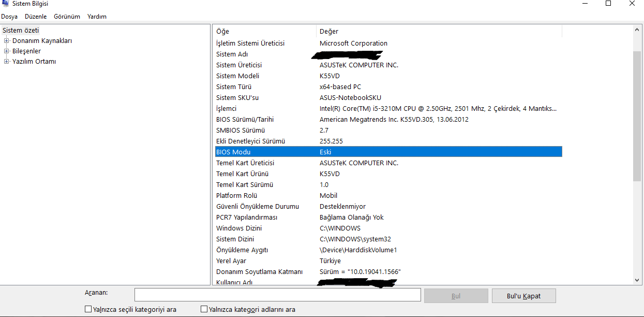Click the \Device\HarddiskVolume1 value
This screenshot has height=317, width=644.
(358, 250)
